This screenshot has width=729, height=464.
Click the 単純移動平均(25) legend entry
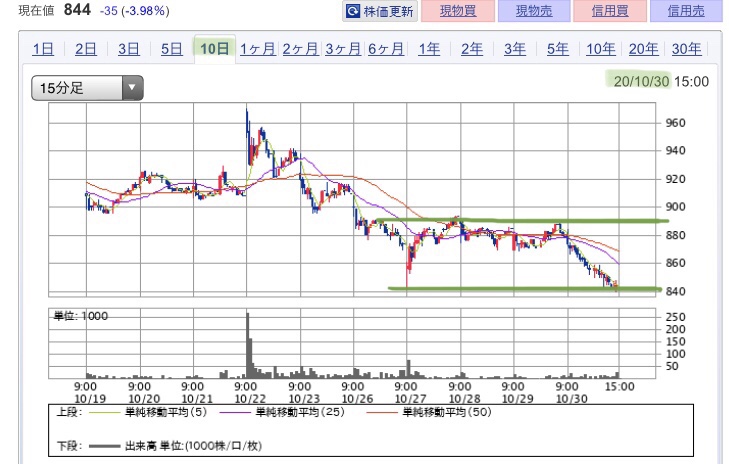coord(300,412)
